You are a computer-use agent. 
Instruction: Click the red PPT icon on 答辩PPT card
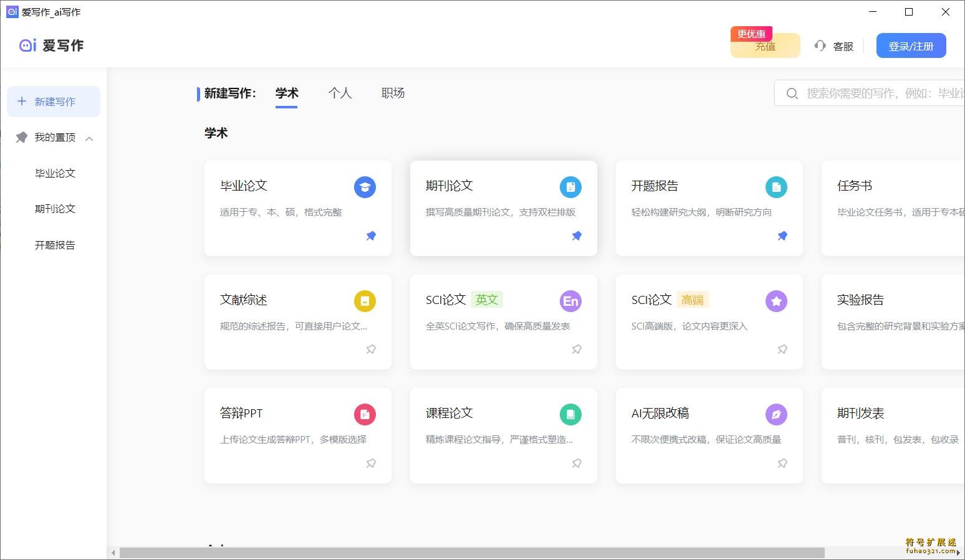click(365, 414)
